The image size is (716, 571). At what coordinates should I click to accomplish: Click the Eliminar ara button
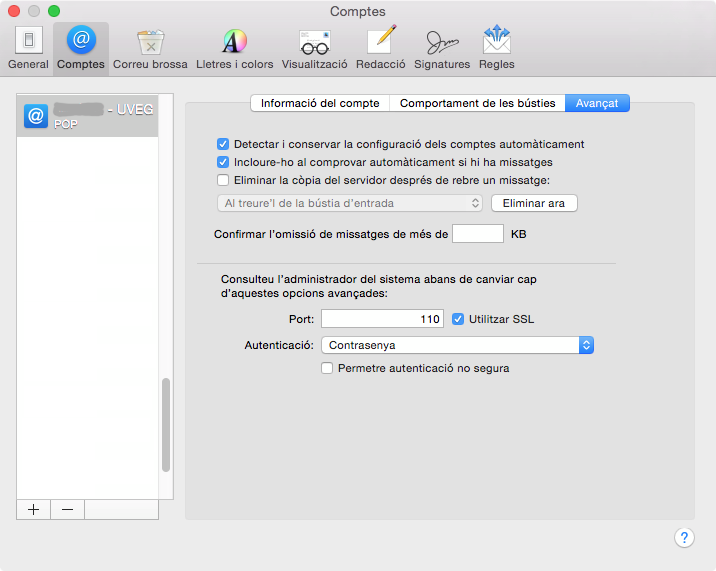pos(534,203)
